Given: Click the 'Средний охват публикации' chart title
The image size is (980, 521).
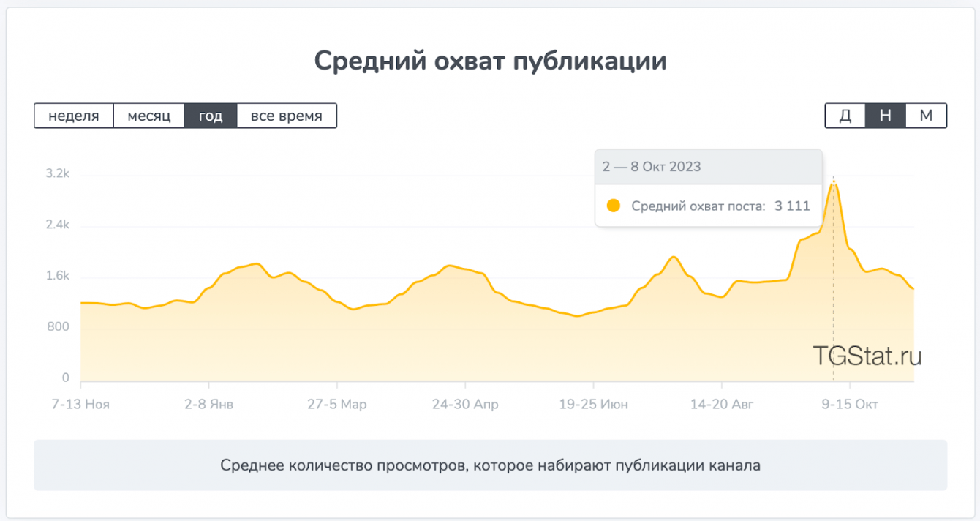Looking at the screenshot, I should (490, 61).
